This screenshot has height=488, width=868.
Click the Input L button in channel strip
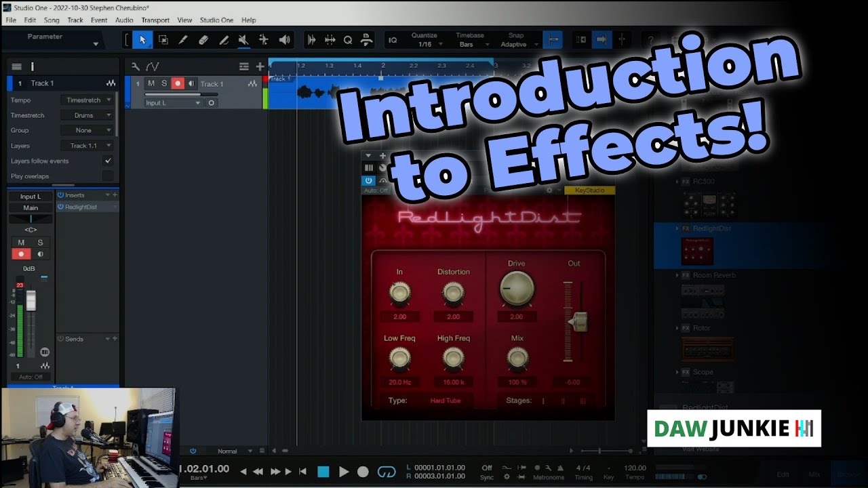pyautogui.click(x=31, y=197)
